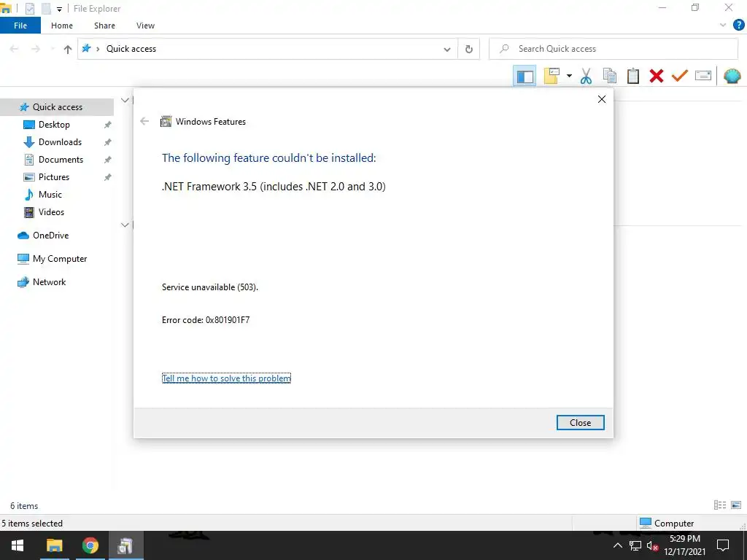Open the File tab in File Explorer
The image size is (747, 560).
[20, 26]
